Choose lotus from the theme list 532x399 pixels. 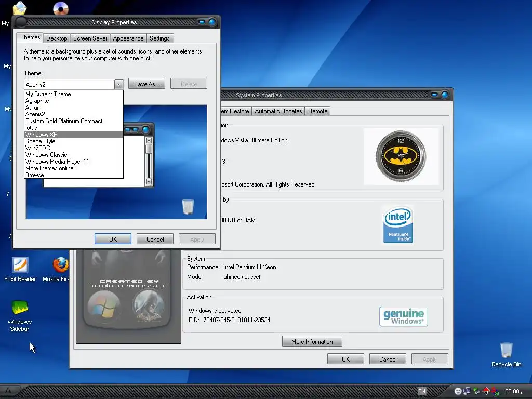74,128
